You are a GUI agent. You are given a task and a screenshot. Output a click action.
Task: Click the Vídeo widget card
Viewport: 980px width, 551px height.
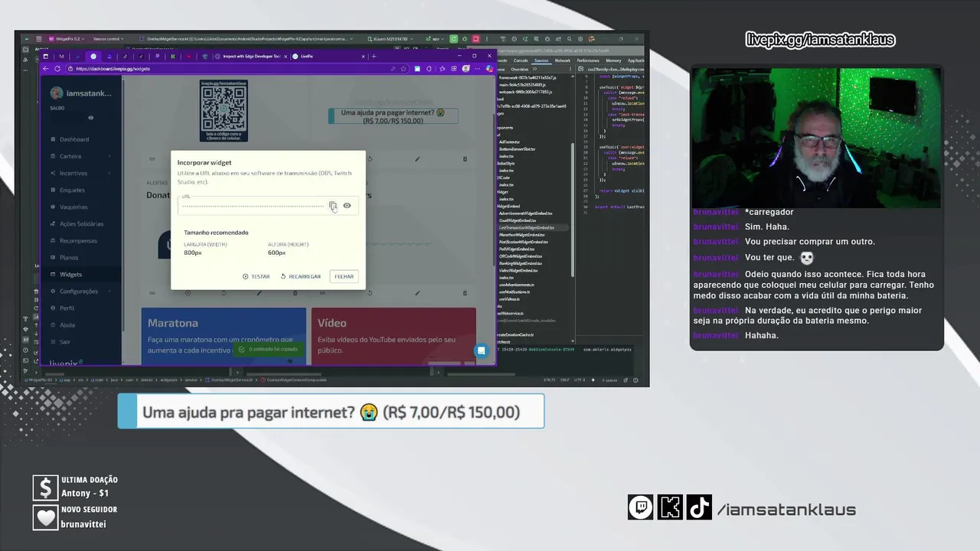[394, 336]
